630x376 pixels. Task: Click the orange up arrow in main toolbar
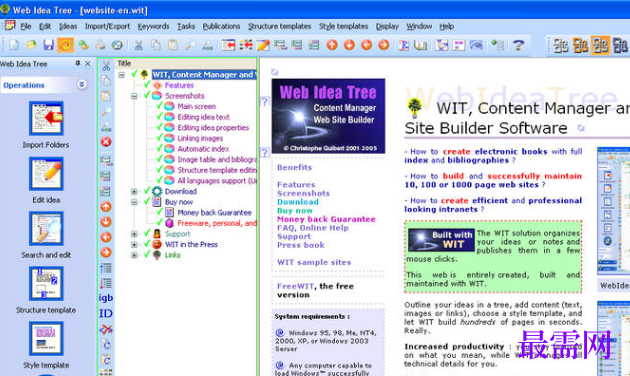pos(332,45)
